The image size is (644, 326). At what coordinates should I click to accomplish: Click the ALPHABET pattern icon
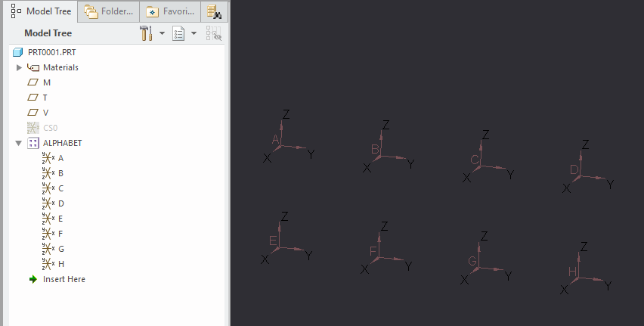33,143
